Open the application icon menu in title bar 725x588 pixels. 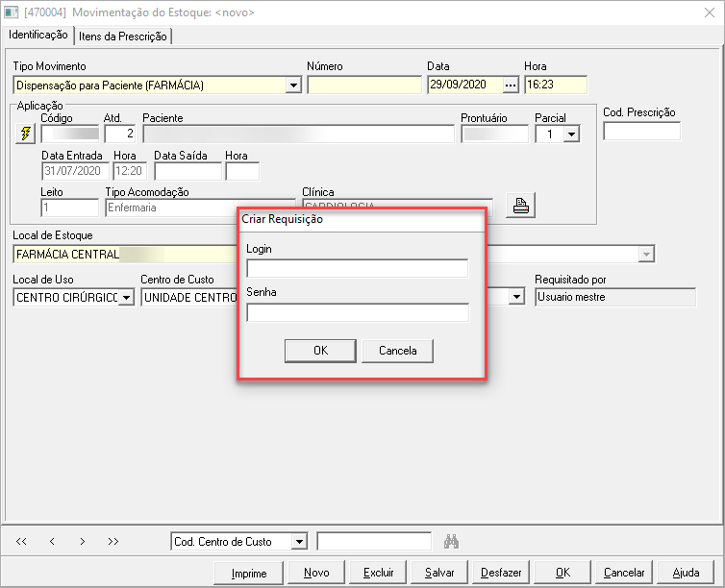click(x=12, y=12)
